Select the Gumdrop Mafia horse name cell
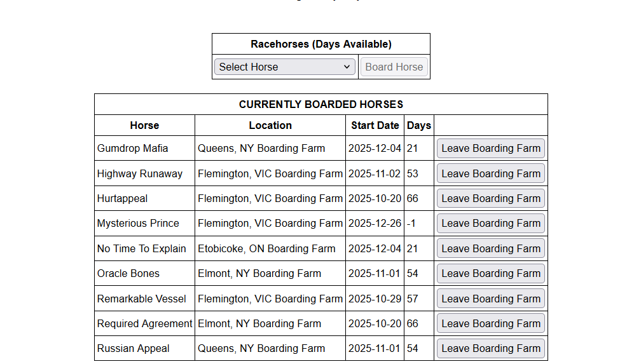 click(x=133, y=148)
